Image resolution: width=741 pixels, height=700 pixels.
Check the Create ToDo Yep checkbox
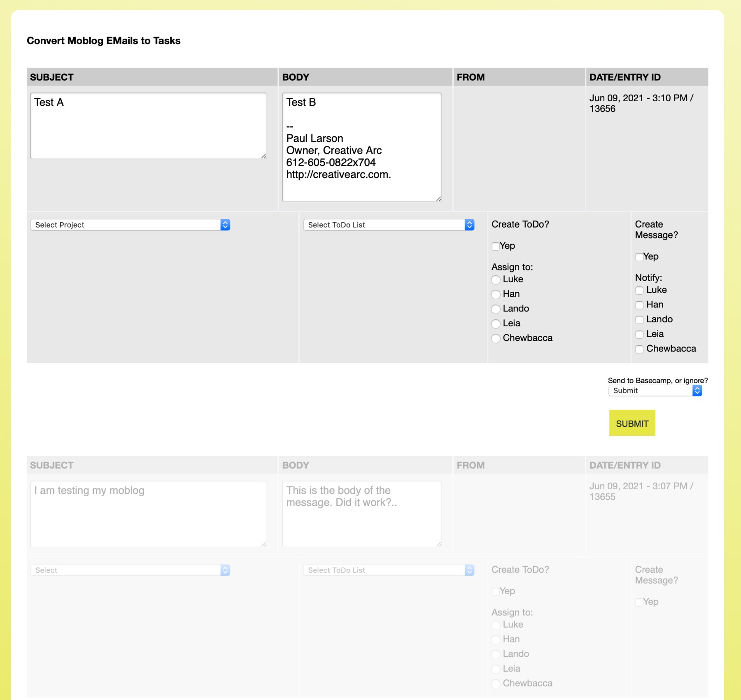click(496, 246)
